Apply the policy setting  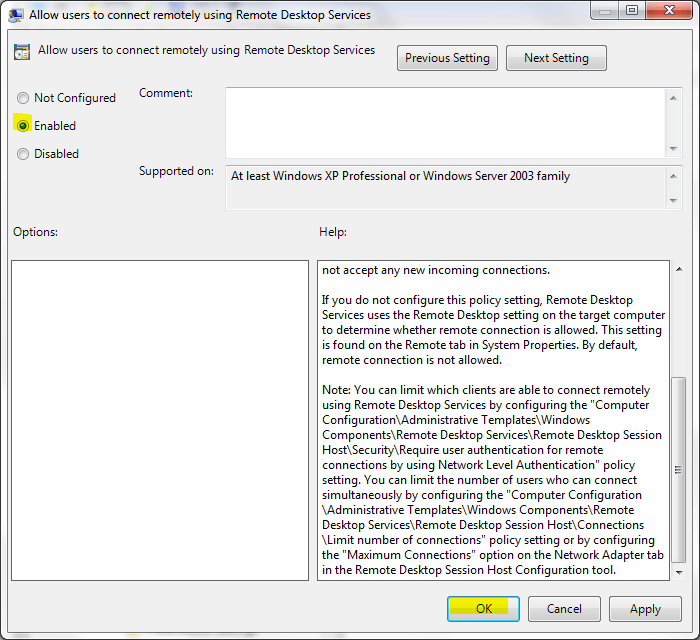click(645, 609)
